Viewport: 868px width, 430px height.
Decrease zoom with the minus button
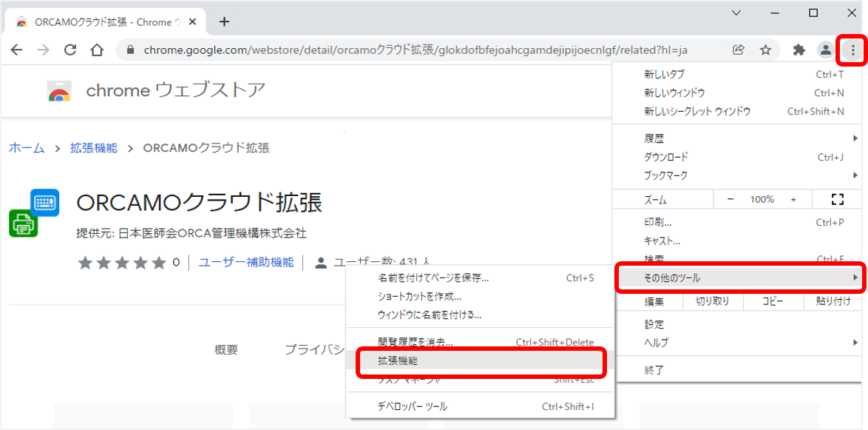pos(730,199)
